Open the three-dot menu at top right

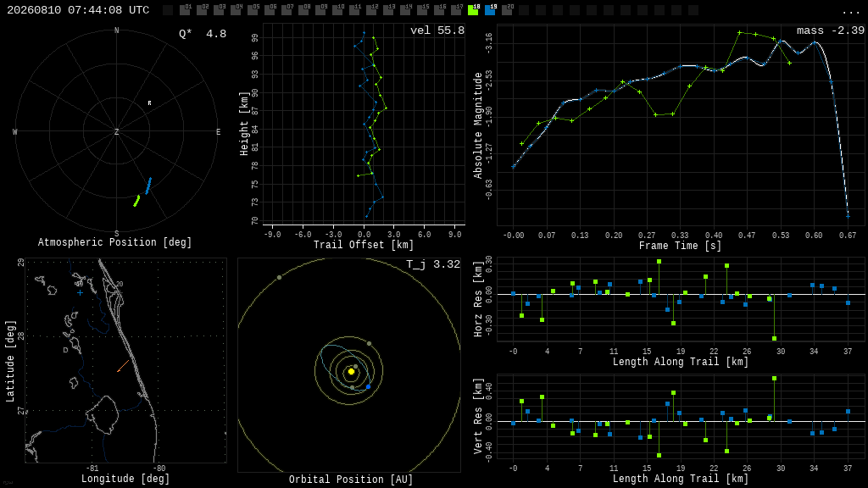point(850,12)
